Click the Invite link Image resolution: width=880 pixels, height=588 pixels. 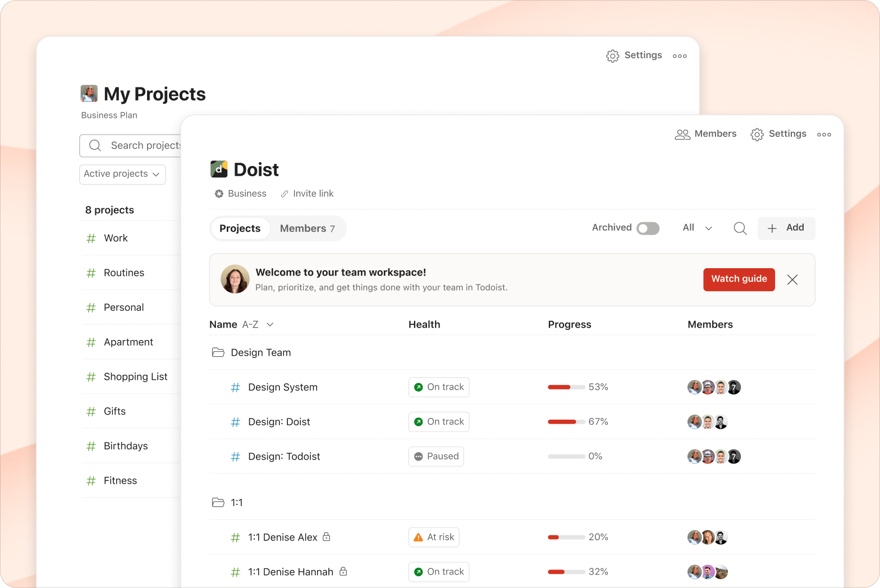[307, 194]
